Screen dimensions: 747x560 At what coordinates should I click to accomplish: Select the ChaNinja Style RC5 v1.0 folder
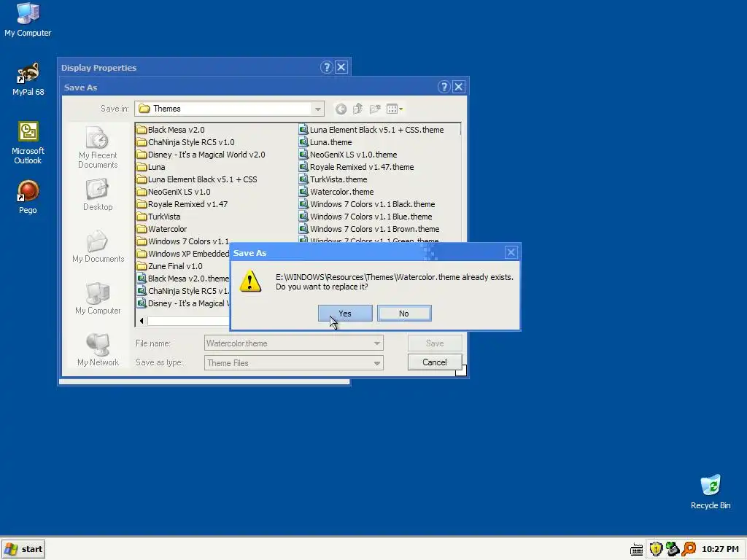(x=185, y=142)
